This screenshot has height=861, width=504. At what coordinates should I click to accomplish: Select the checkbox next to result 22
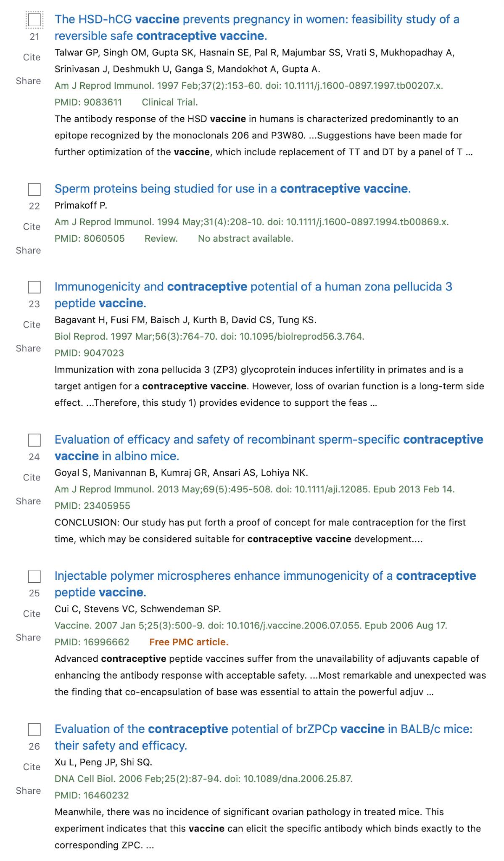coord(34,190)
